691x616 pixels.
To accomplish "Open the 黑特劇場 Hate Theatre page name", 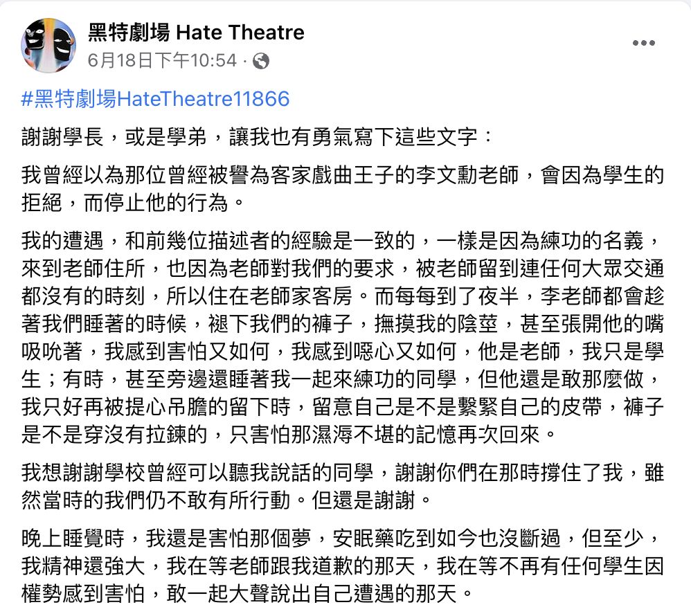I will click(196, 32).
